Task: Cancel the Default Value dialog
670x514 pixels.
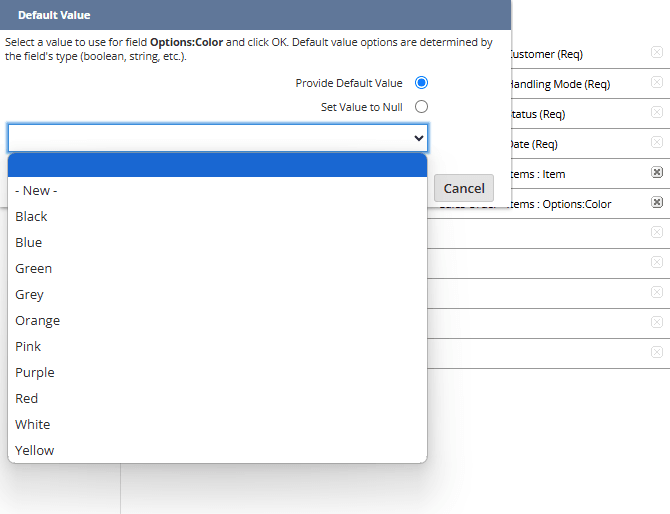Action: [x=464, y=188]
